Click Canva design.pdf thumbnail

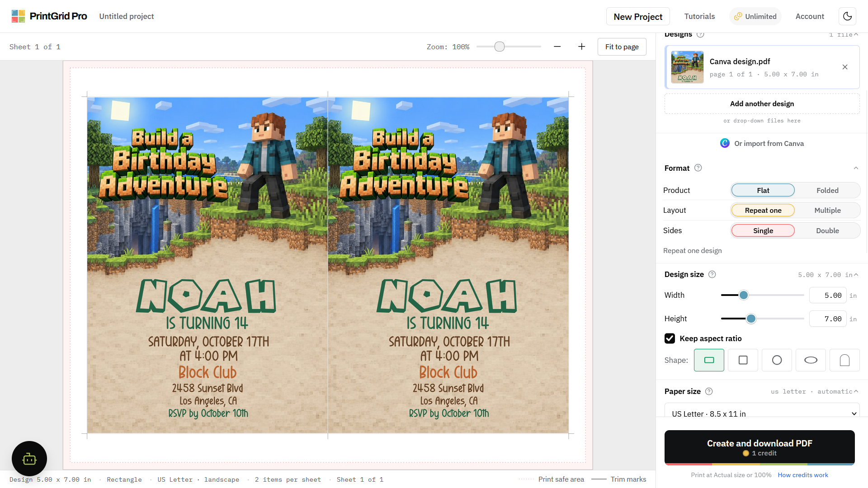(687, 67)
